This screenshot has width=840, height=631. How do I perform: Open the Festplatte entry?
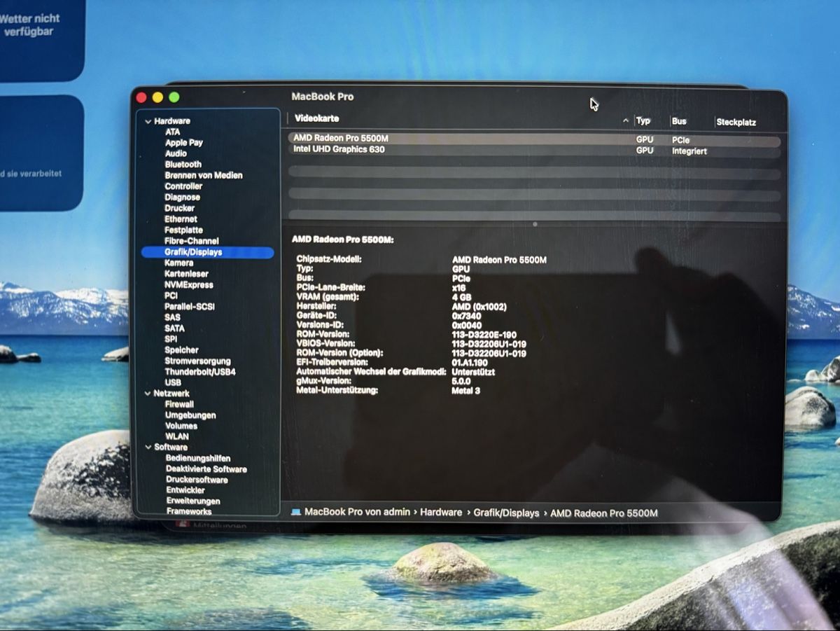point(183,230)
